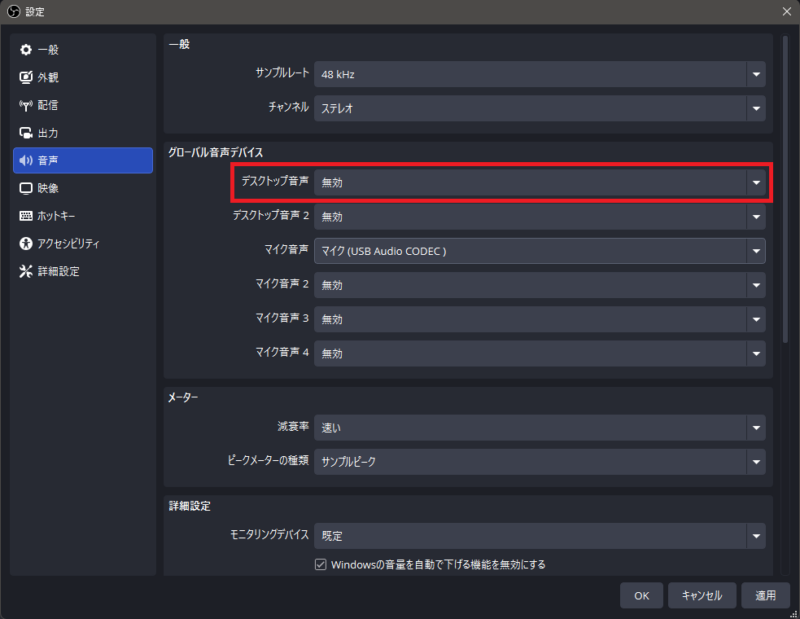Click the vertical scrollbar of settings panel
The image size is (800, 619).
785,189
